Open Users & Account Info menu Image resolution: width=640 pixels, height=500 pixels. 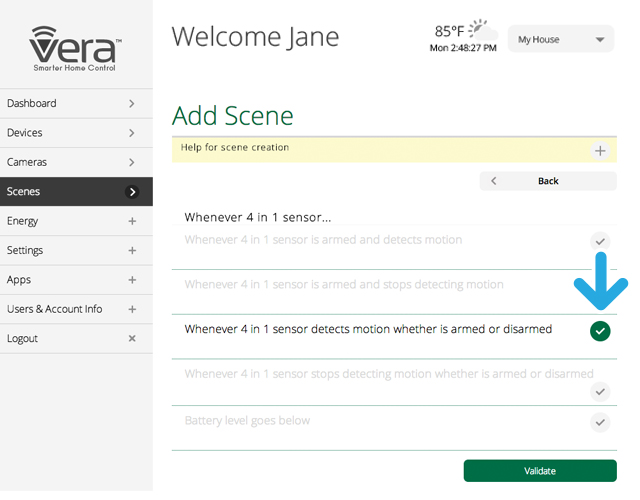coord(76,309)
